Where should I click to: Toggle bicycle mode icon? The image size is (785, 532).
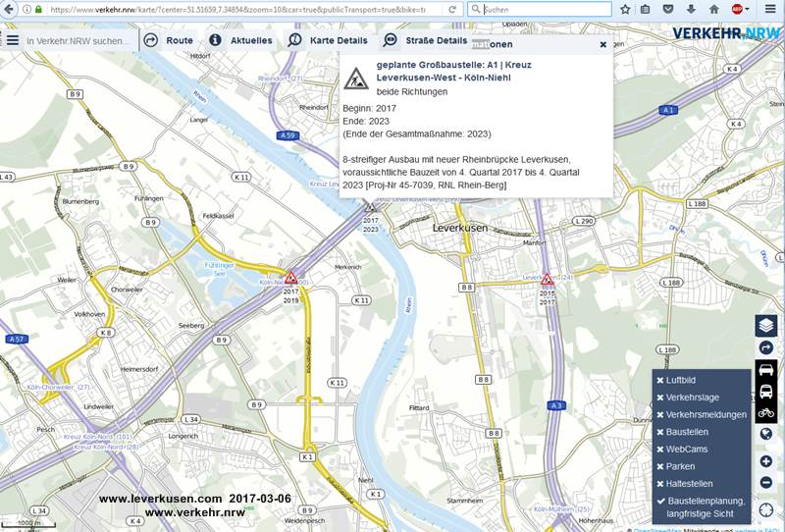766,413
